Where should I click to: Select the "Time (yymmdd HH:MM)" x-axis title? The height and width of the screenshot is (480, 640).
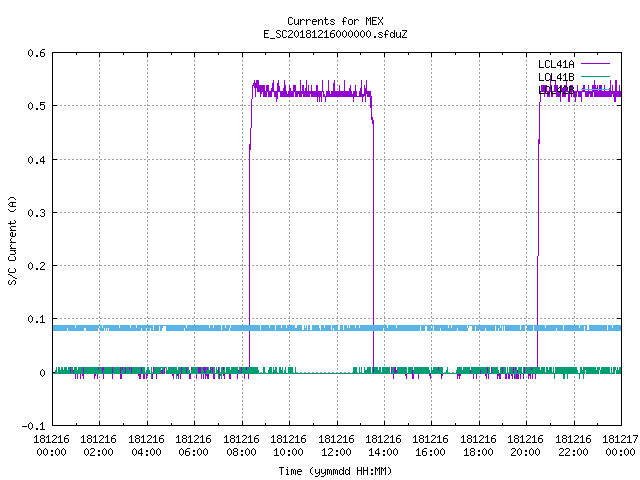pyautogui.click(x=335, y=471)
